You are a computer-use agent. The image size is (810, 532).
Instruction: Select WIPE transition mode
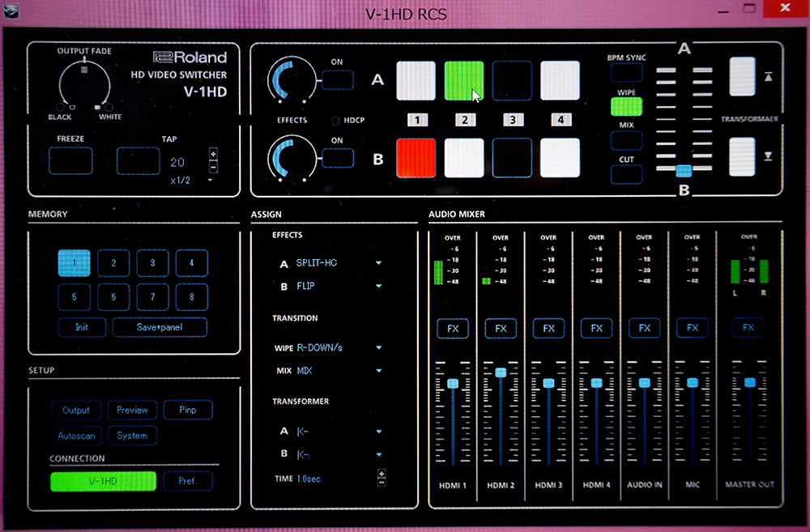[627, 107]
